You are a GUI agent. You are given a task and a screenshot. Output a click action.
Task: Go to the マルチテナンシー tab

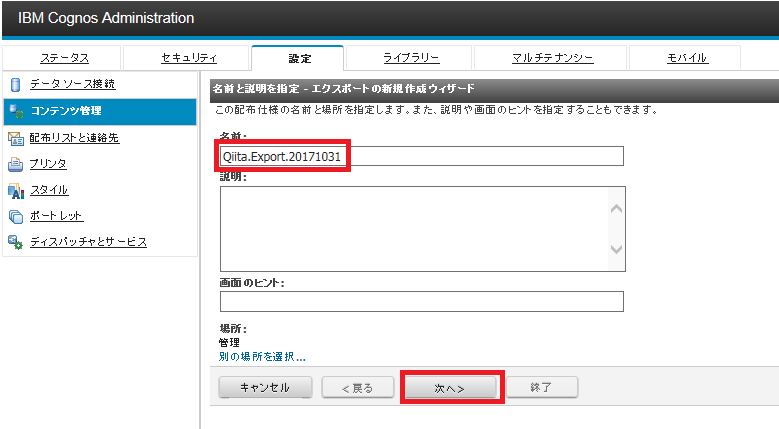coord(552,58)
